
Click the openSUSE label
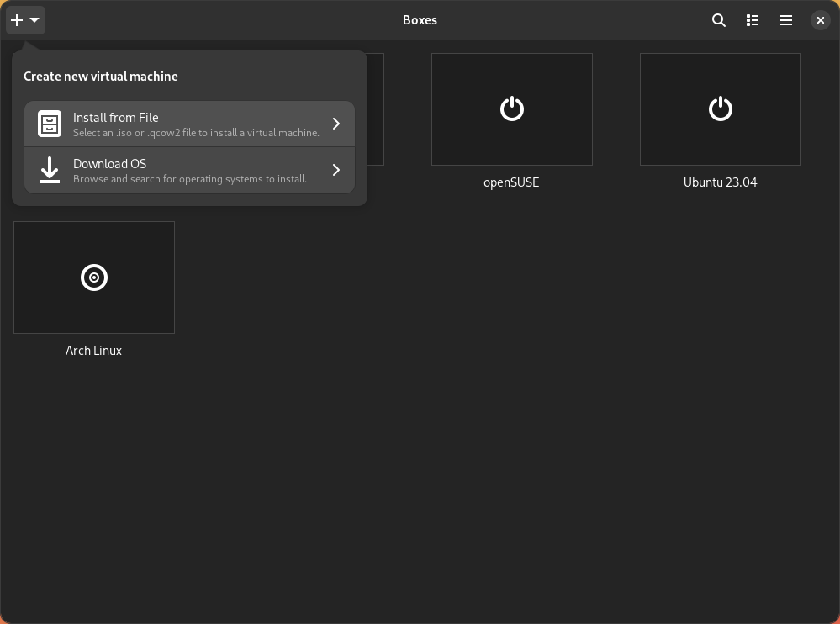click(511, 182)
